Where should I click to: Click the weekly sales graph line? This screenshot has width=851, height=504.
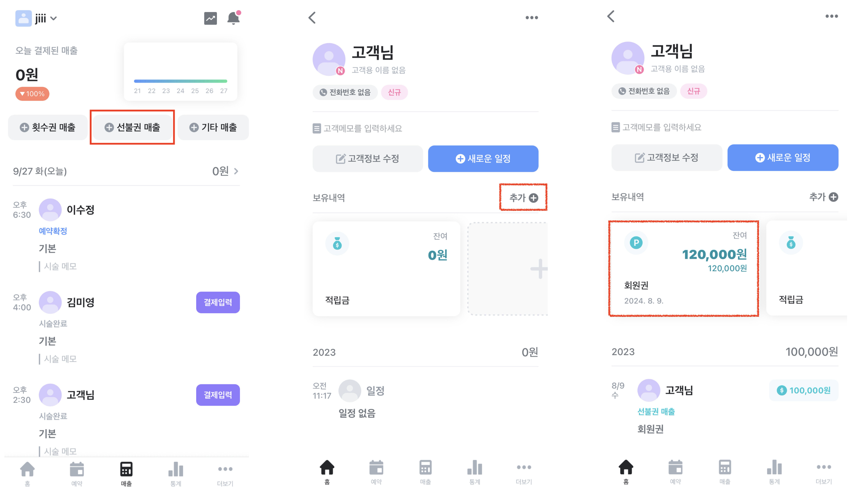180,81
